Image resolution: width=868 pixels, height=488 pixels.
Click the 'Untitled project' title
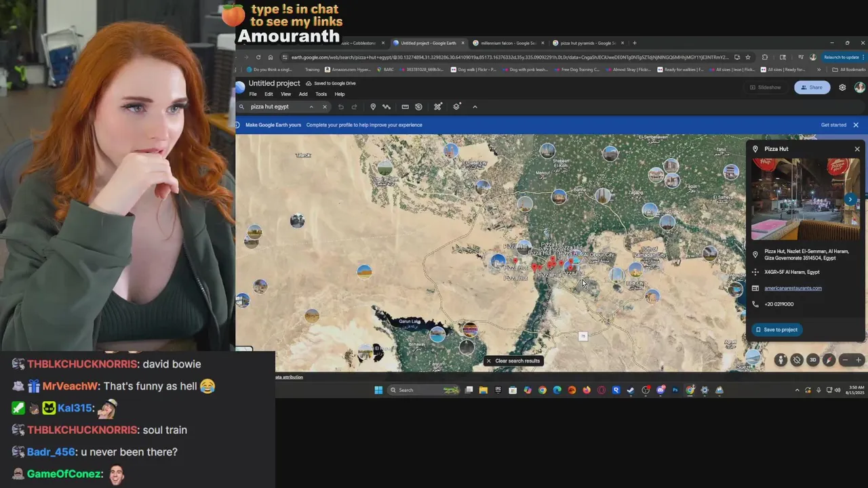[274, 83]
